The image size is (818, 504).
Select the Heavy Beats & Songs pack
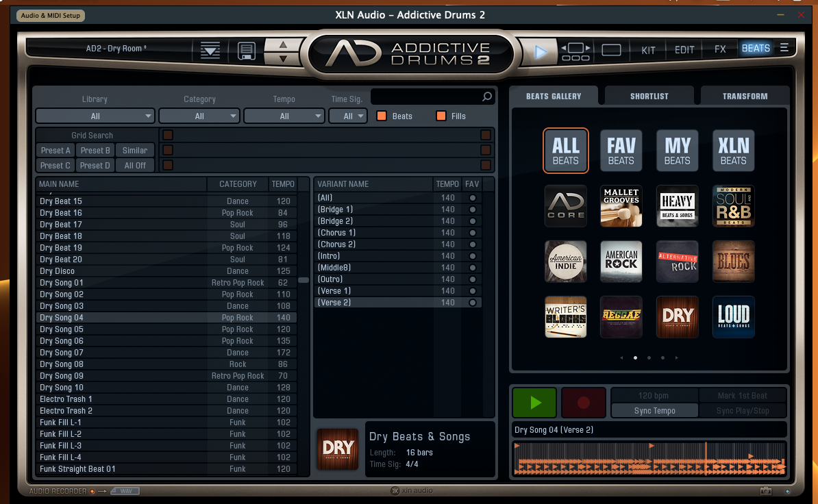tap(677, 206)
